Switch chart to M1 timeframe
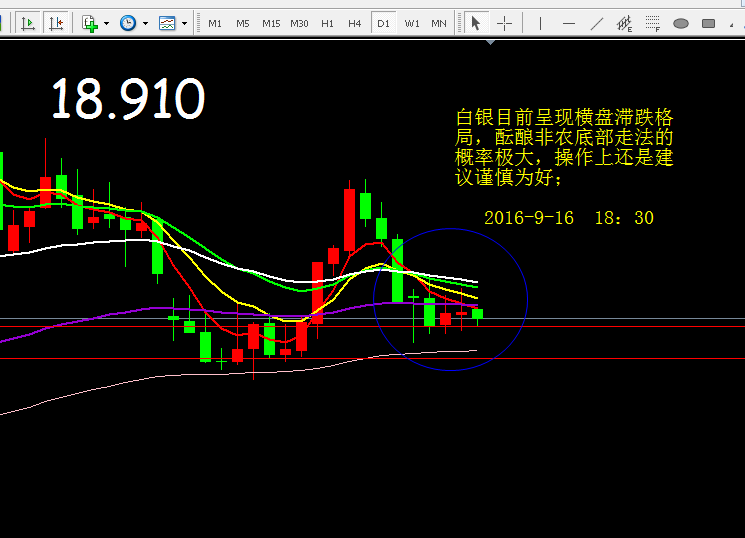 (215, 23)
